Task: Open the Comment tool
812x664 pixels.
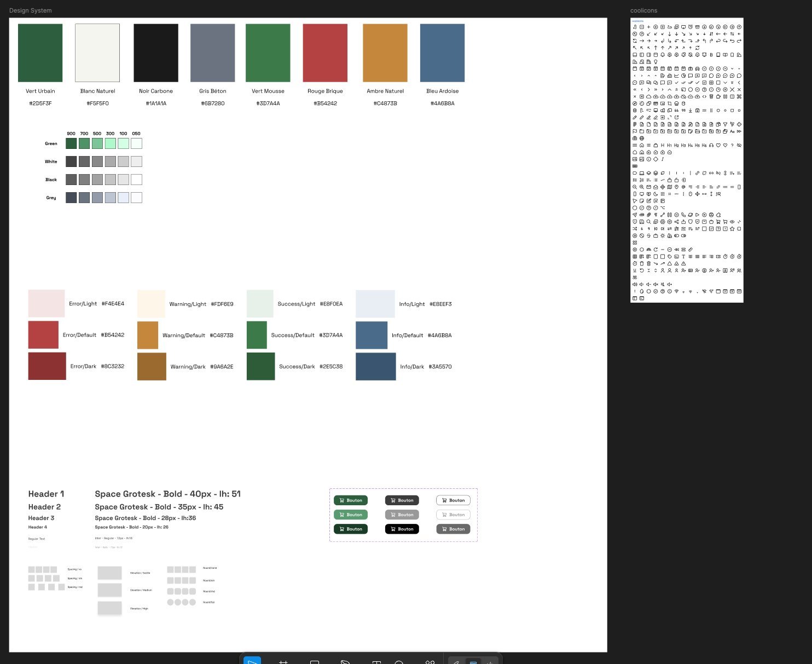Action: click(x=399, y=661)
